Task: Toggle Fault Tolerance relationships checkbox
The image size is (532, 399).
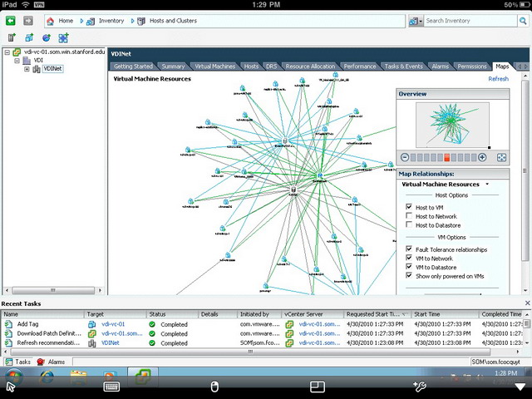Action: click(409, 249)
